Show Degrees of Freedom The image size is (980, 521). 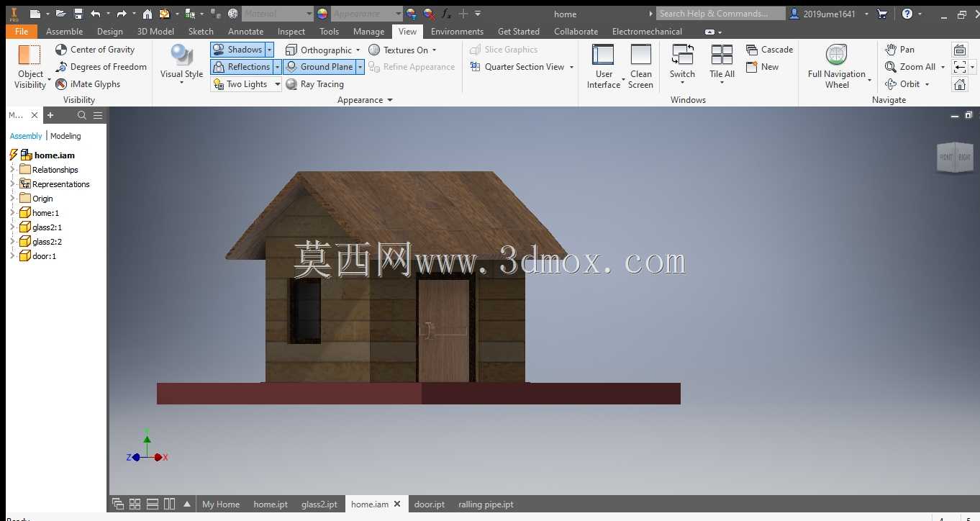[101, 67]
